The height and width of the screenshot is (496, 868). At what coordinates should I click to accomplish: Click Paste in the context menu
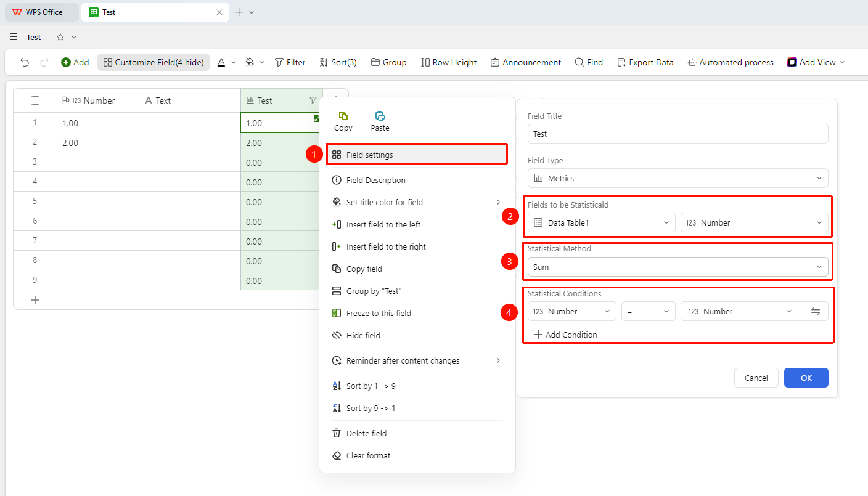[380, 121]
